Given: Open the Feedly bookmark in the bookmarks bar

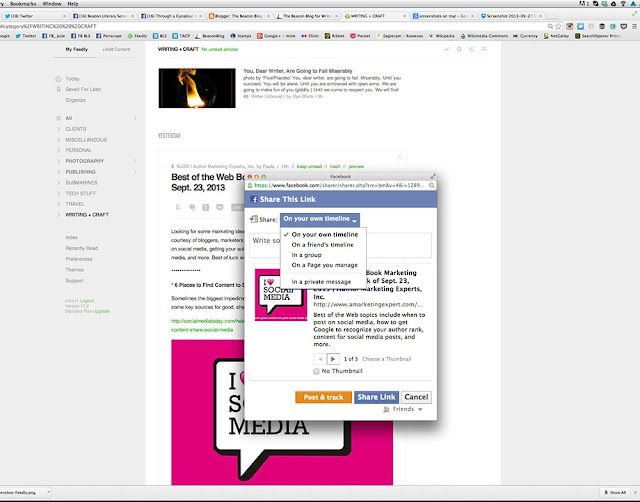Looking at the screenshot, I should click(x=137, y=36).
